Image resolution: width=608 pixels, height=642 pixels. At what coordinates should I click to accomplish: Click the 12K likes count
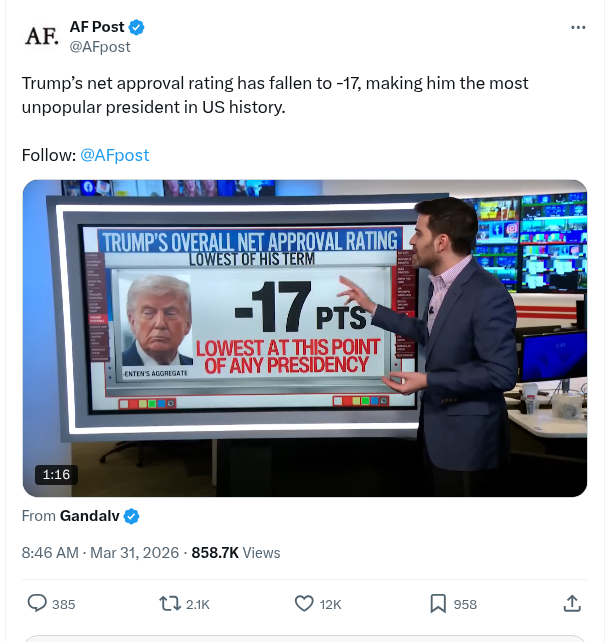coord(330,604)
